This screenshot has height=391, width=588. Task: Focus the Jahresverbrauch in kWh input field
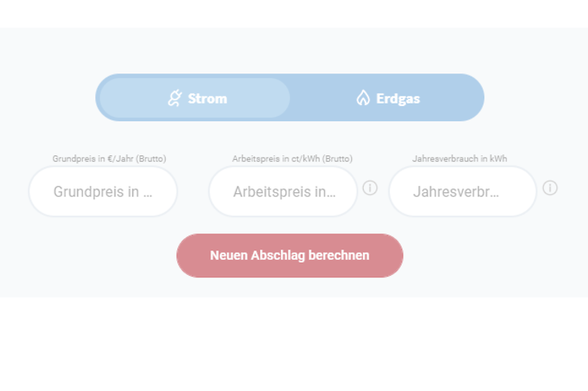click(463, 192)
